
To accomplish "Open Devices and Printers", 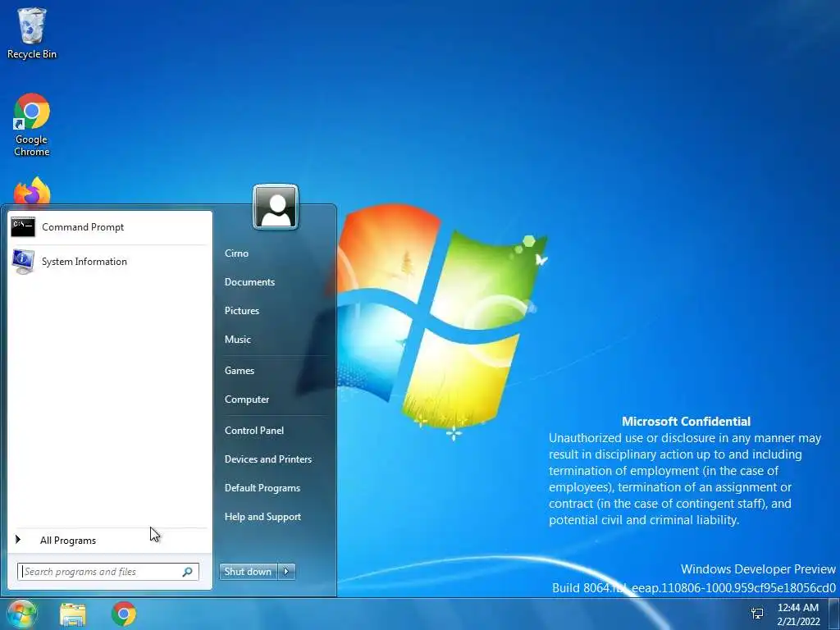I will tap(268, 459).
